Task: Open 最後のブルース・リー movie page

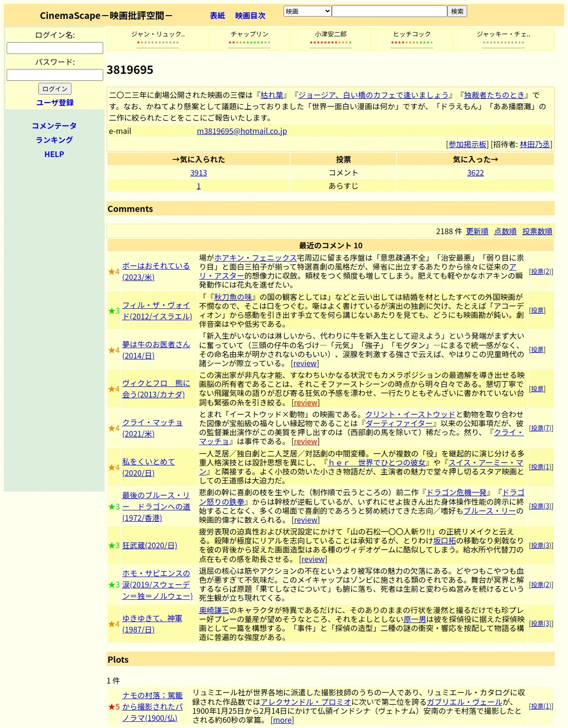Action: 156,507
